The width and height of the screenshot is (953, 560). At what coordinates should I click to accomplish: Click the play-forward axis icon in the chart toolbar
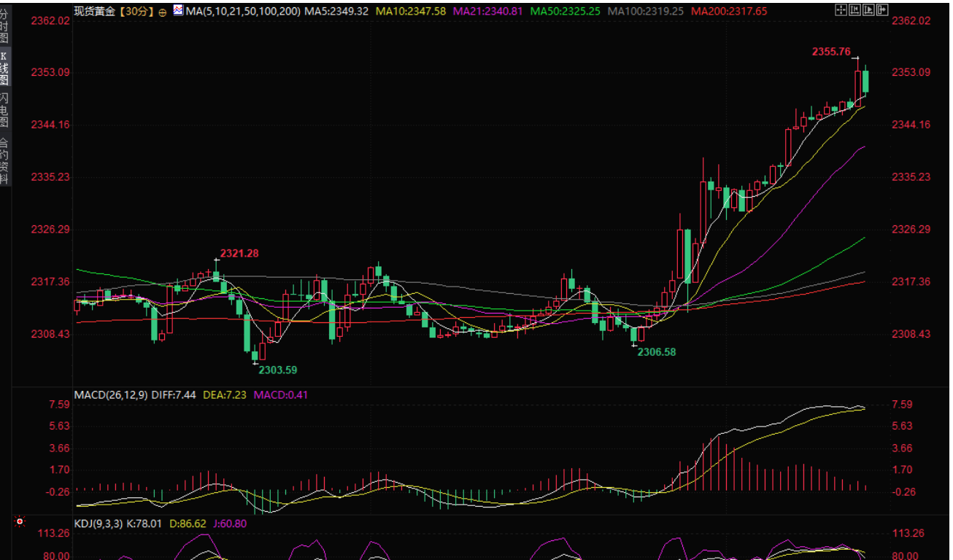pyautogui.click(x=868, y=10)
